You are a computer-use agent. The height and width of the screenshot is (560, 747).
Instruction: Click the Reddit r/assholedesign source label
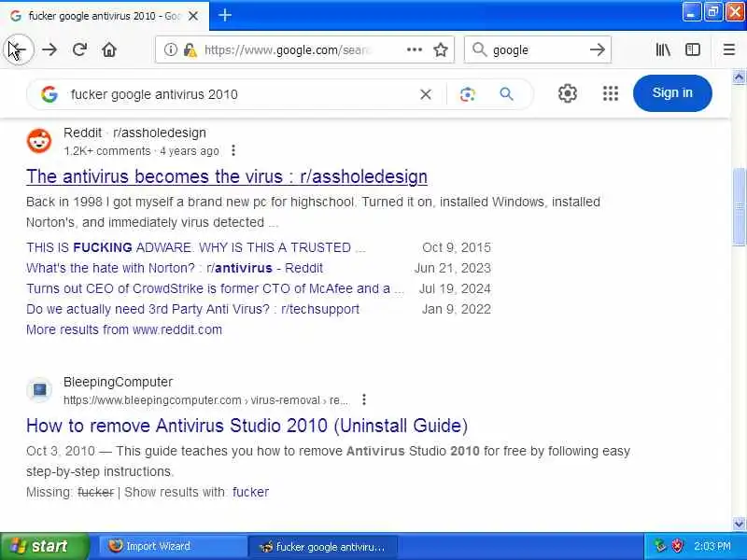coord(134,133)
